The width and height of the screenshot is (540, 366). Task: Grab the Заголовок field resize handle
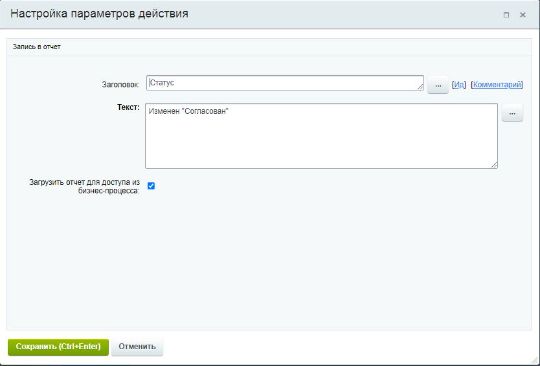tap(420, 87)
